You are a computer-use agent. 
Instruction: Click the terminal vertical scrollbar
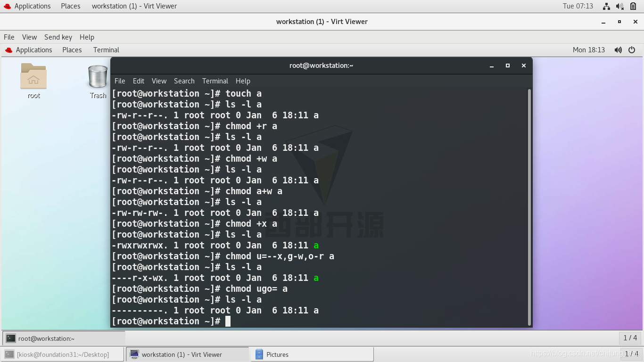pos(529,206)
